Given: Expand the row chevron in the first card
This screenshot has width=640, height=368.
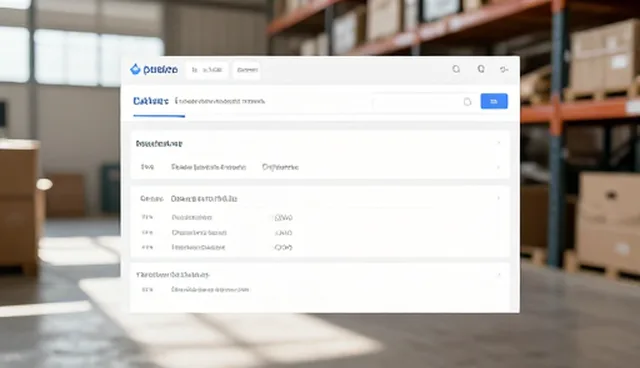Looking at the screenshot, I should (x=498, y=167).
